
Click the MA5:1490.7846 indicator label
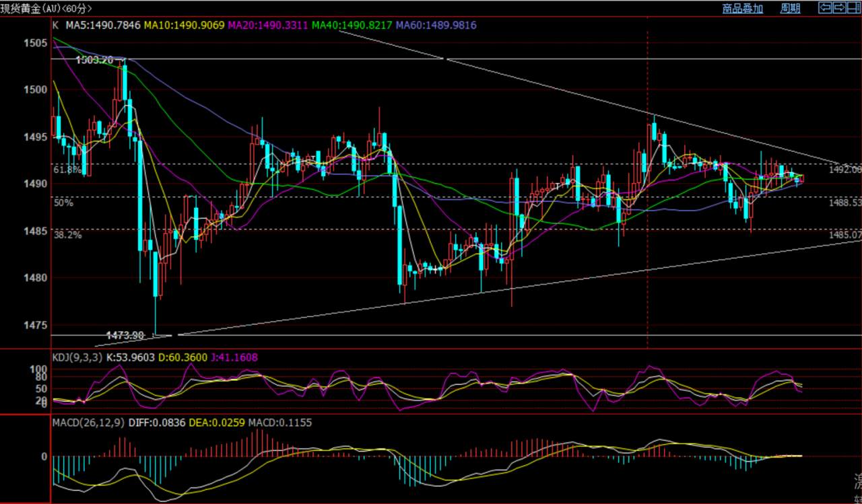coord(103,26)
